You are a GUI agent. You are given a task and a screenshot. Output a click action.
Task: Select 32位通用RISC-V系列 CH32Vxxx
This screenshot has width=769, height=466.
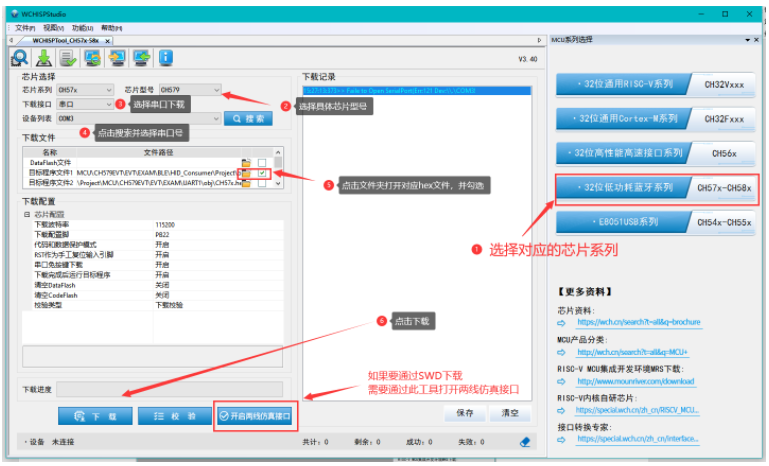(x=655, y=84)
